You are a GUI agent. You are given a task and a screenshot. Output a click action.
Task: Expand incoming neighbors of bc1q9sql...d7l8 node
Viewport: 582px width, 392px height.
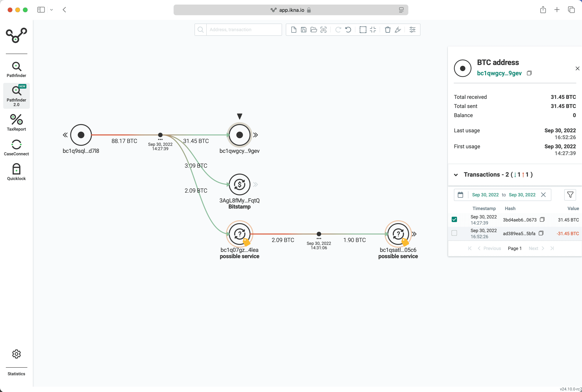65,135
